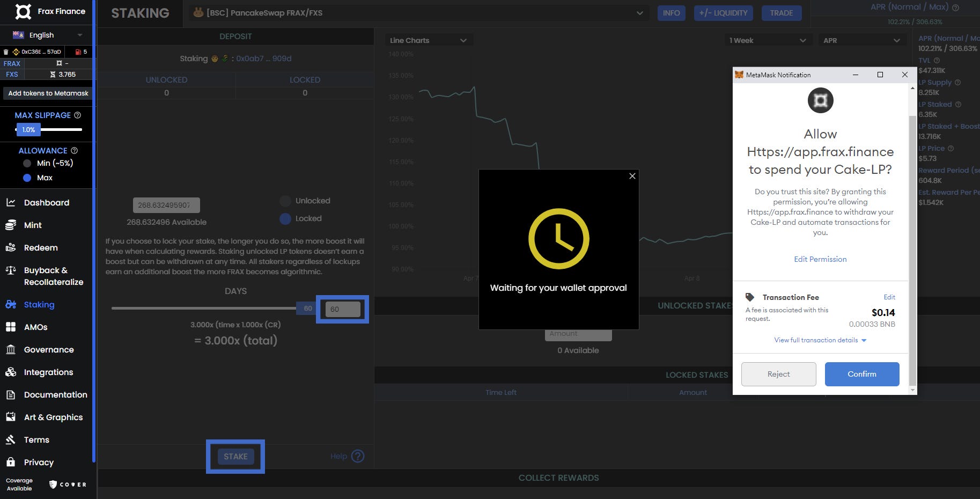Click the red gas pump icon

click(x=78, y=52)
